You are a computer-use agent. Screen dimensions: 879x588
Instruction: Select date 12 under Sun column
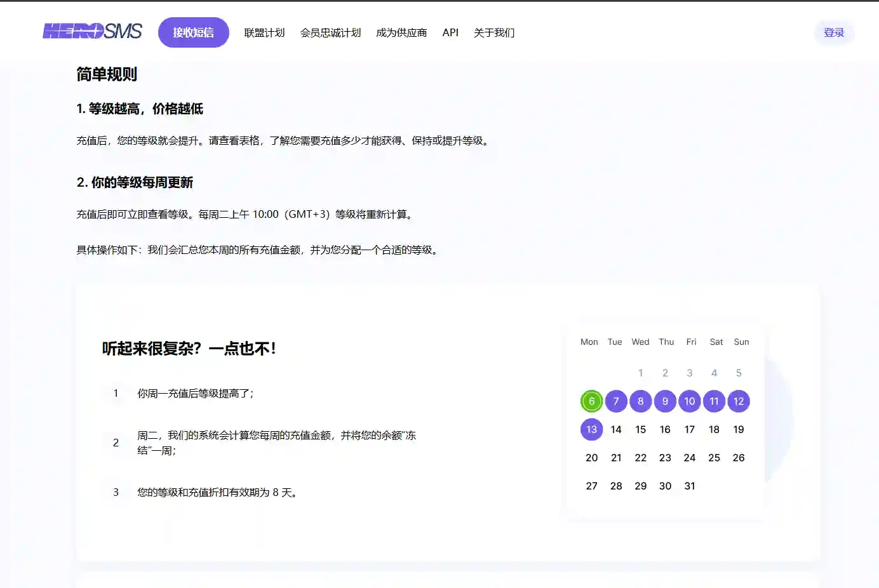point(739,401)
